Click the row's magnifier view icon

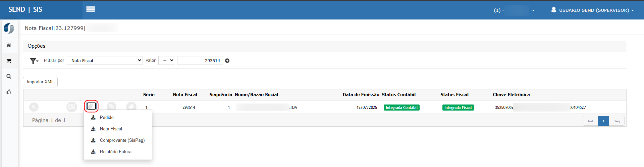[34, 107]
